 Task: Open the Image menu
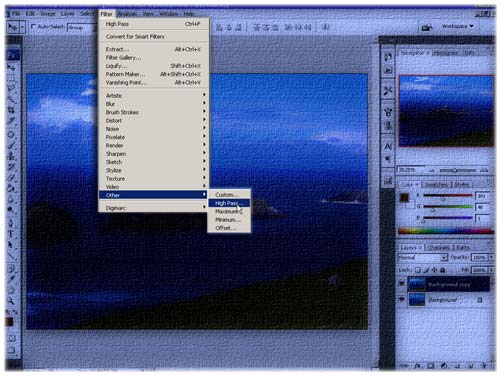tap(48, 14)
